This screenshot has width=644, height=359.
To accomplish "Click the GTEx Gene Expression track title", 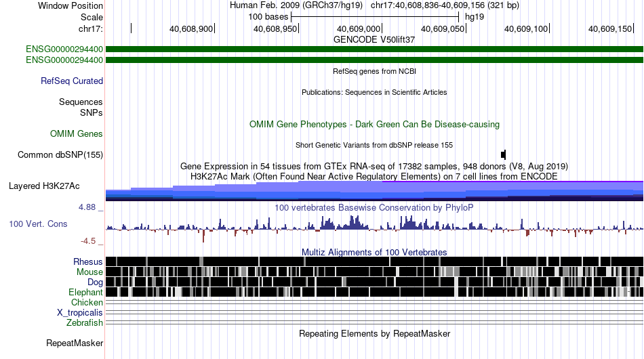I will click(x=374, y=166).
